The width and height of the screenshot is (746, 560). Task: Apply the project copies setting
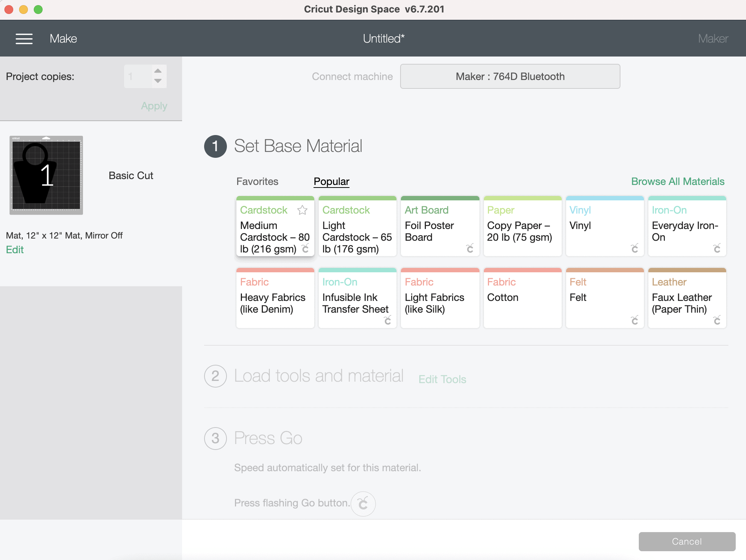[154, 106]
